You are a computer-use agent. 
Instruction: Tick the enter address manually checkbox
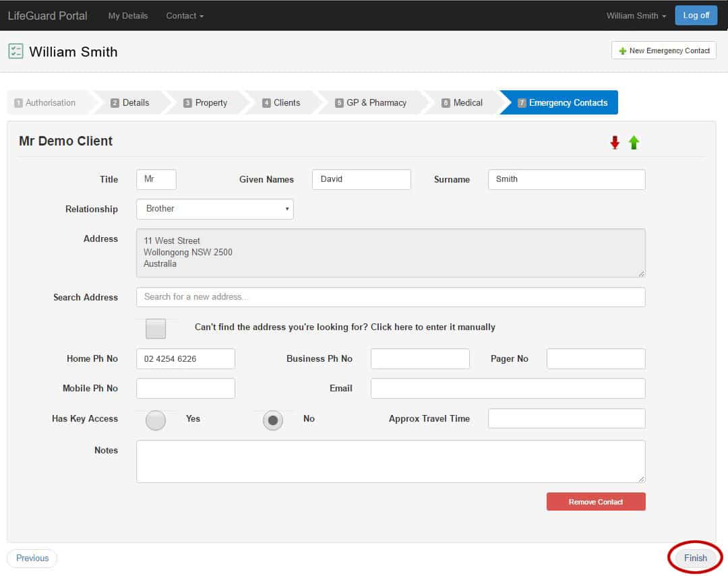(x=156, y=328)
